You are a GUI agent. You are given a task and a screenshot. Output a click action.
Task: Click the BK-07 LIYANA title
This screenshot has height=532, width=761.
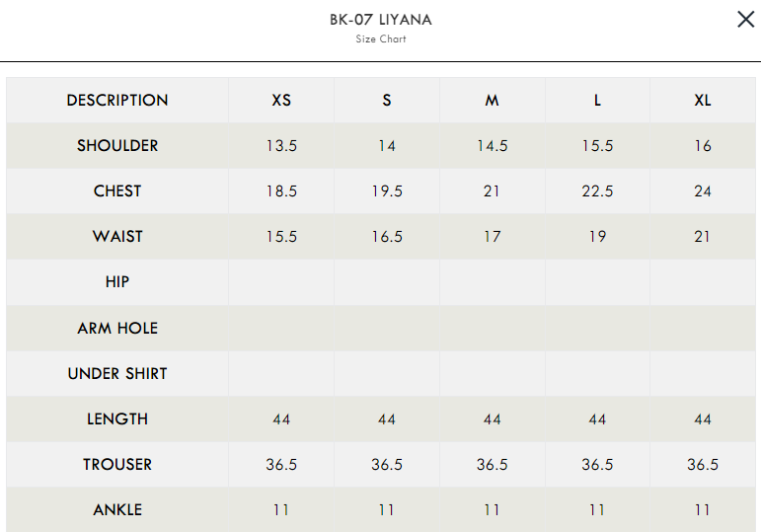point(381,20)
